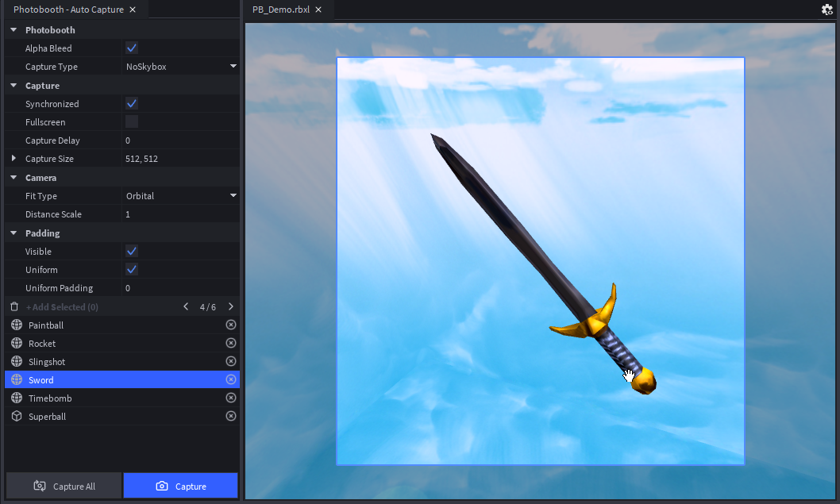Edit the Uniform Padding value field
The image size is (840, 504).
pos(180,288)
